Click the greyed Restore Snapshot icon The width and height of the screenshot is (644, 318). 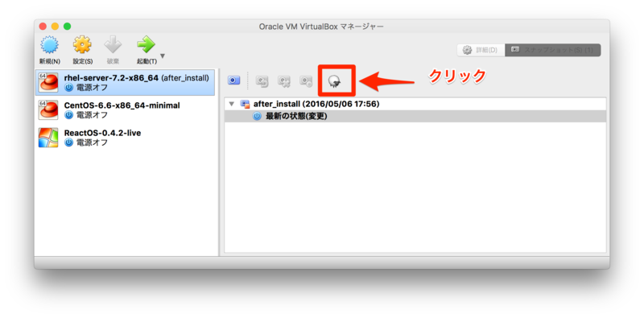coord(262,81)
